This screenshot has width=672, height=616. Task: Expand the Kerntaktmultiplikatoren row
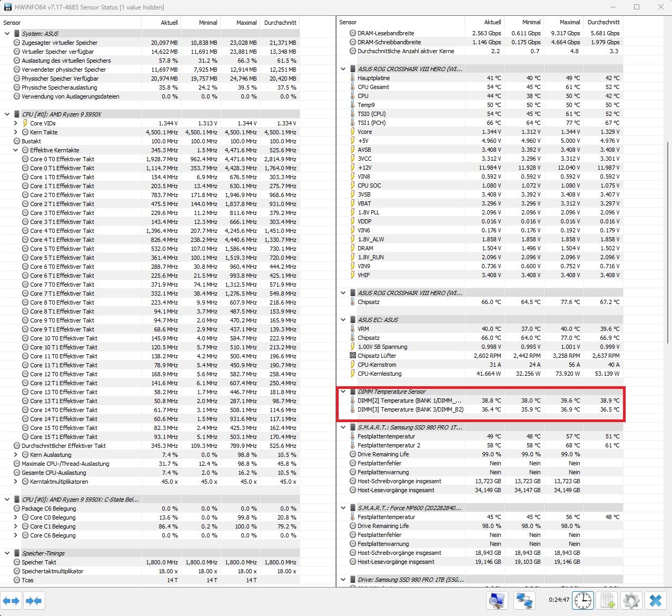coord(15,482)
